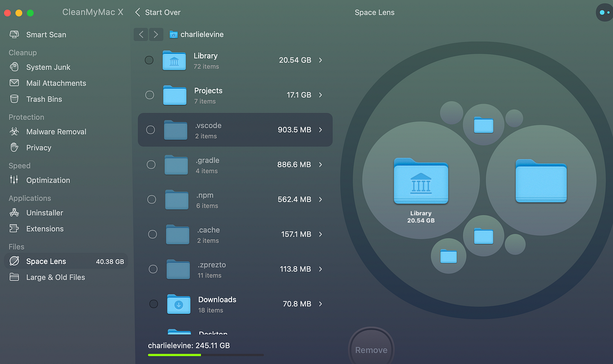Click the Malware Removal biohazard icon
The width and height of the screenshot is (613, 364).
click(x=14, y=131)
